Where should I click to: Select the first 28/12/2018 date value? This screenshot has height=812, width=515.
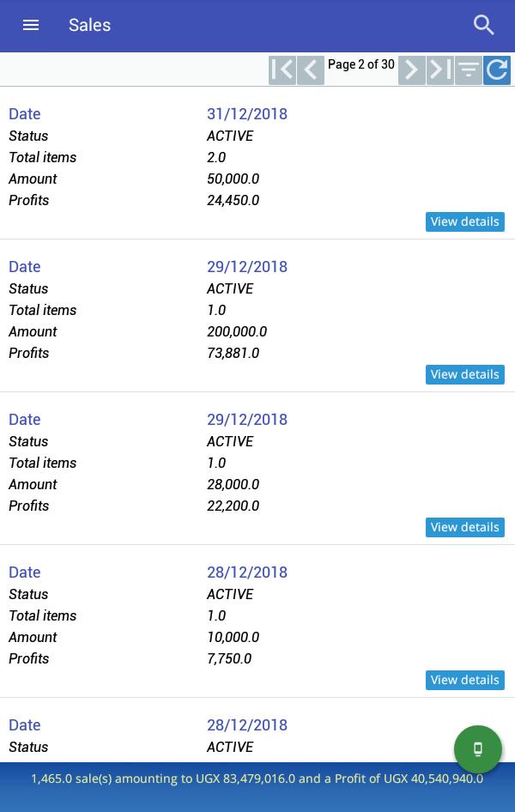coord(247,573)
